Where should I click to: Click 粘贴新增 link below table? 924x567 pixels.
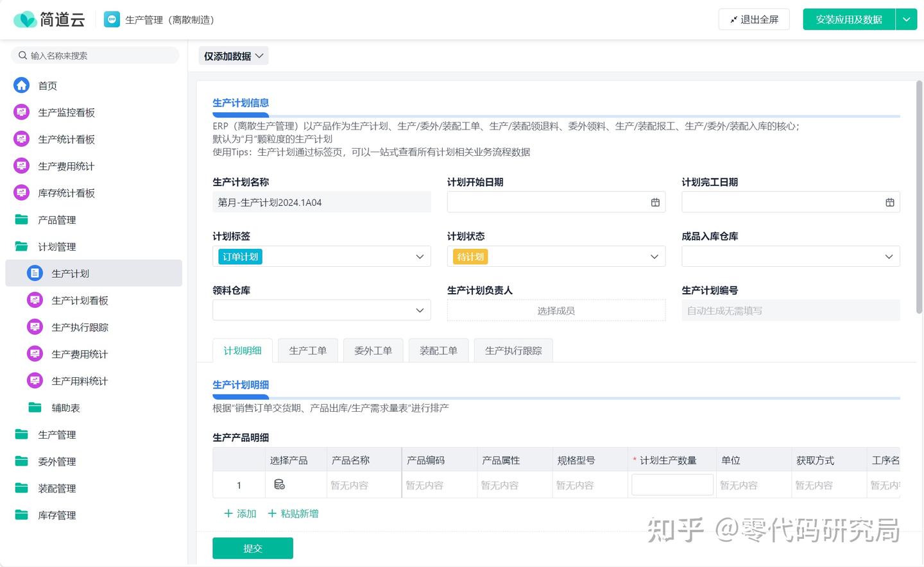pos(293,514)
